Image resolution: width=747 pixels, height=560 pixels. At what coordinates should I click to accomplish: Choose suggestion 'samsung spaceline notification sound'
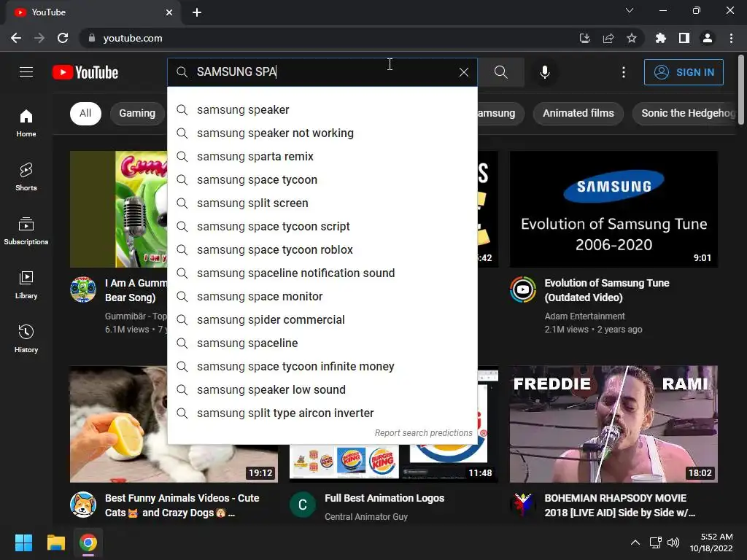tap(322, 273)
